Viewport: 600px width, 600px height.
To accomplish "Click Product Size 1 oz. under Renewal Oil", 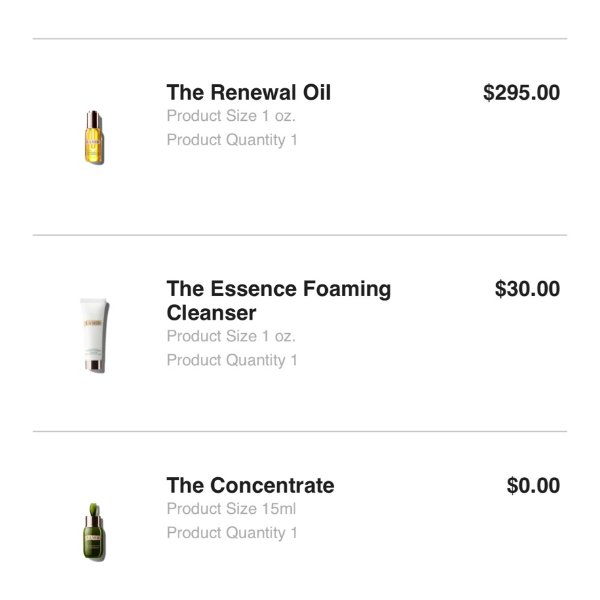I will pyautogui.click(x=231, y=116).
